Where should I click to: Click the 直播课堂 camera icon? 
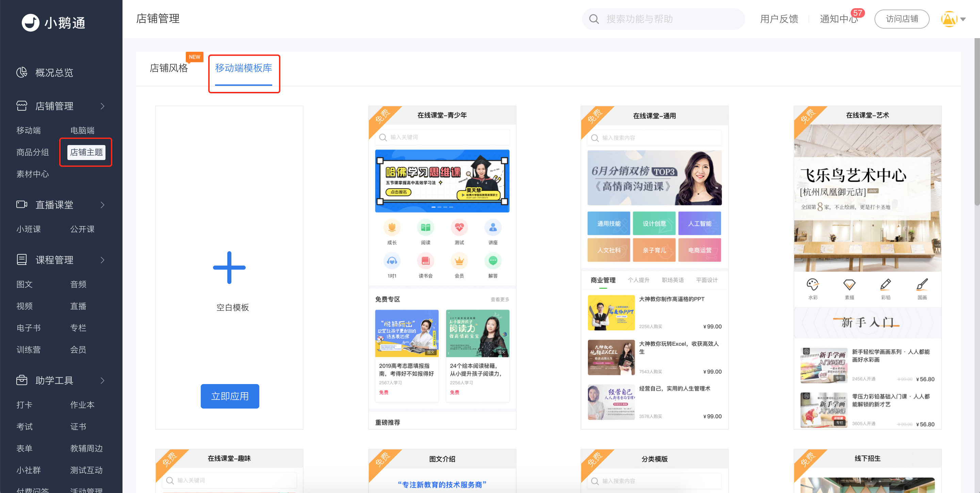tap(22, 204)
